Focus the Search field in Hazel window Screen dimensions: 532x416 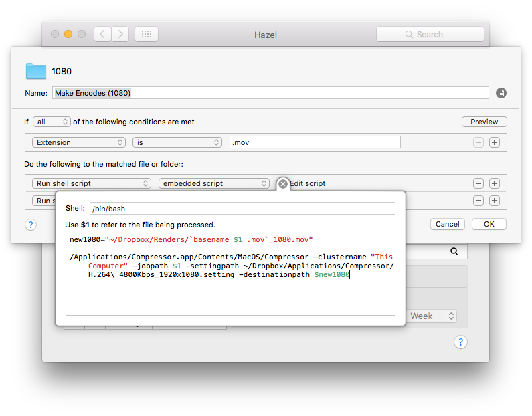pyautogui.click(x=430, y=34)
